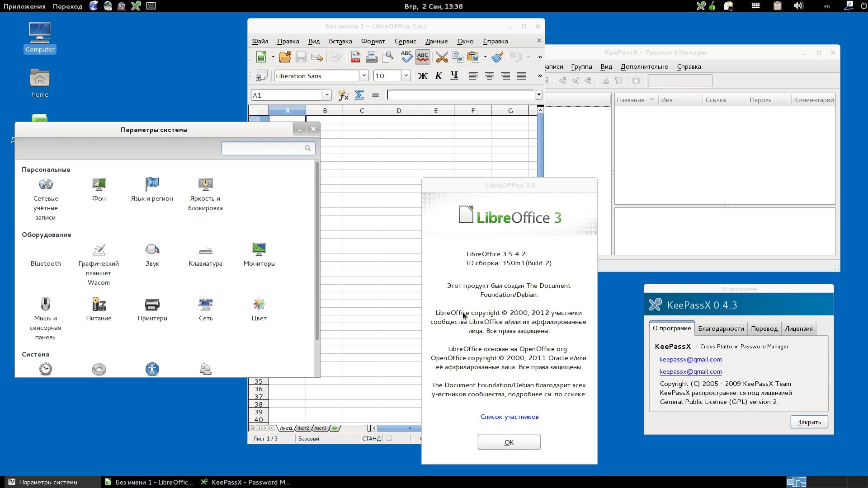The image size is (868, 488).
Task: Export directly as PDF icon
Action: coord(356,57)
